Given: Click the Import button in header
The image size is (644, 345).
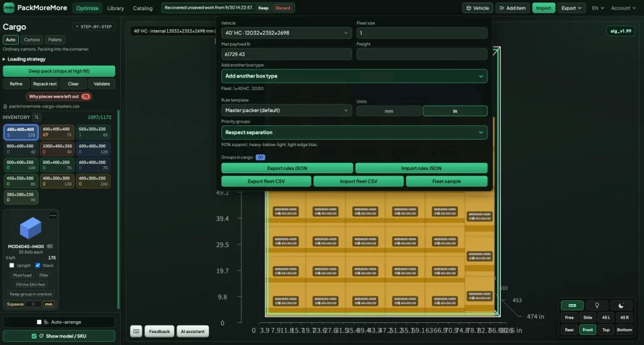Looking at the screenshot, I should pos(543,8).
